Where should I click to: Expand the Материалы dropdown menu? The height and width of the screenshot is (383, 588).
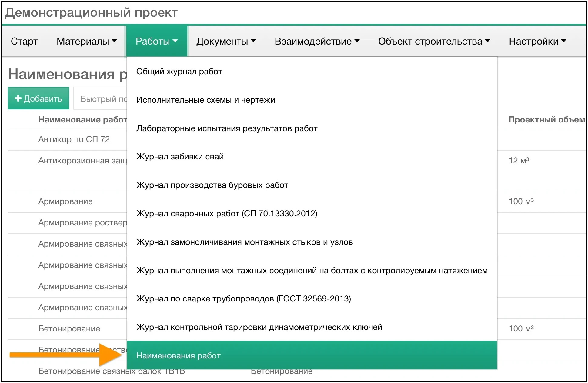point(86,41)
